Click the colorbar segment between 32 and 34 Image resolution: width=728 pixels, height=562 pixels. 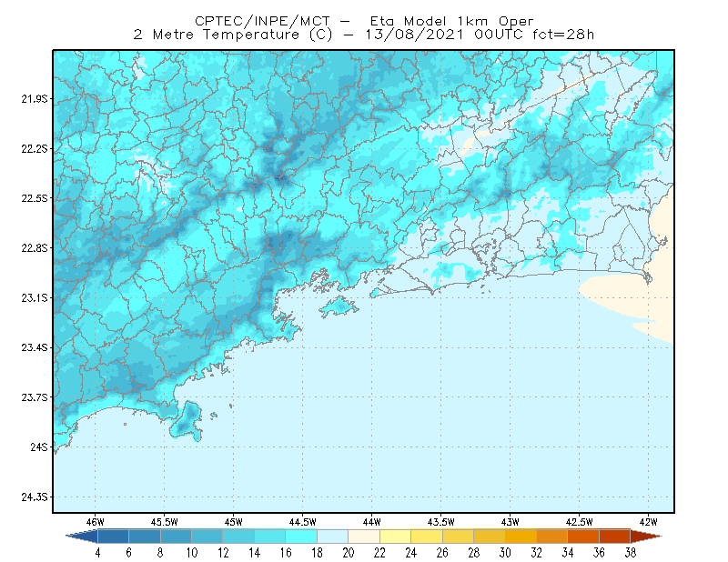click(x=552, y=537)
